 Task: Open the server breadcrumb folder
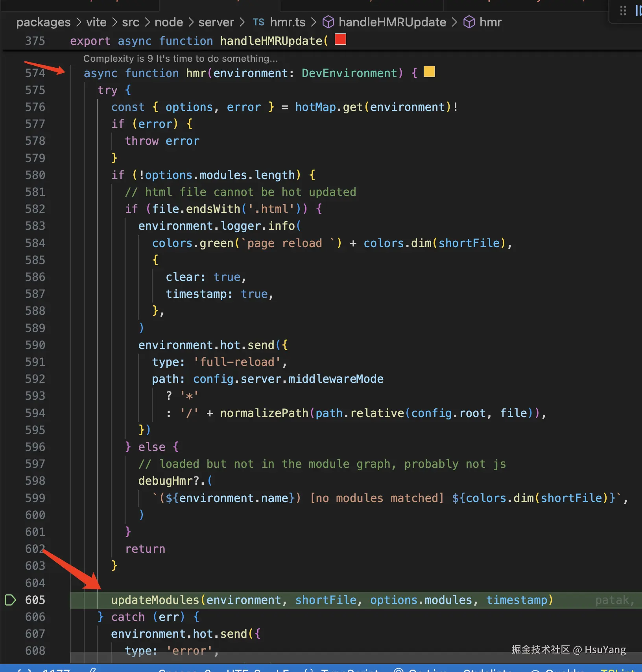point(216,22)
